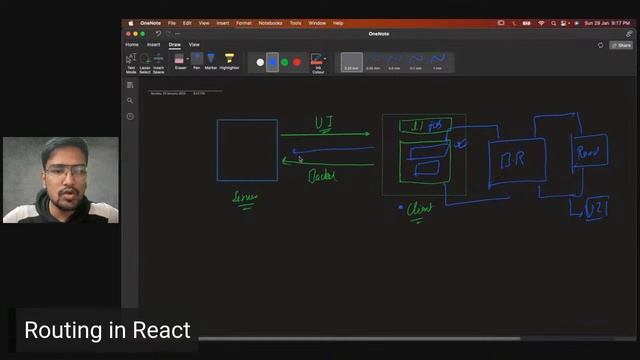Open the sidebar search icon

click(130, 100)
